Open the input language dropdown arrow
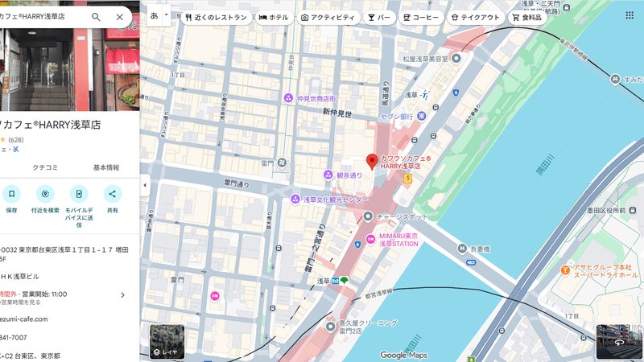This screenshot has height=362, width=644. (167, 15)
